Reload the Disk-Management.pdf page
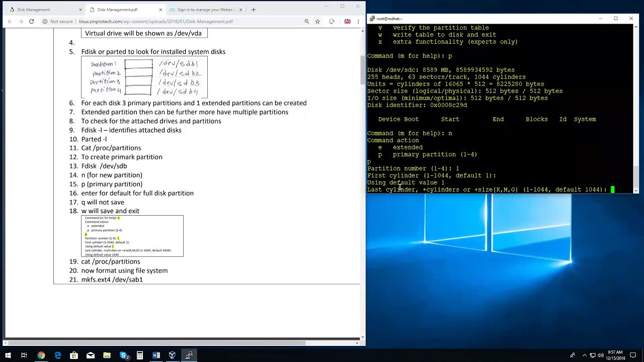 (x=31, y=22)
